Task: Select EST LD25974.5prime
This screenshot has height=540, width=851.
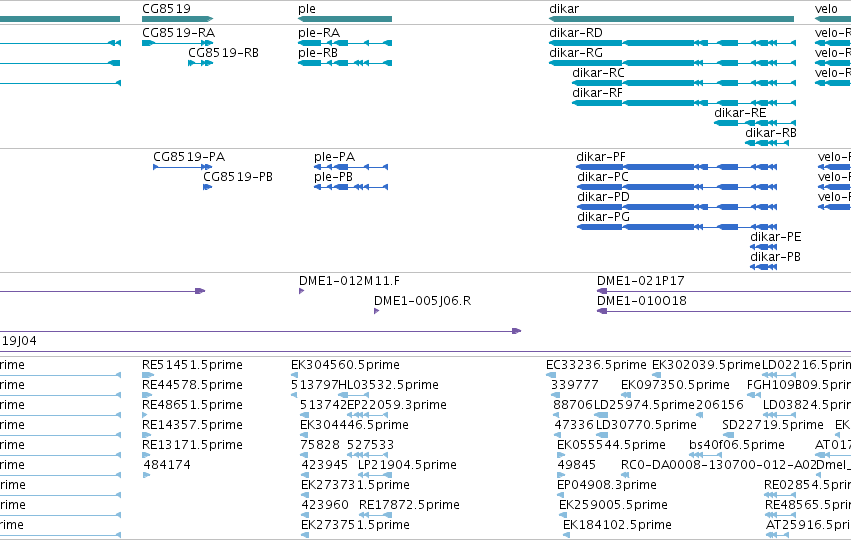Action: [x=644, y=405]
